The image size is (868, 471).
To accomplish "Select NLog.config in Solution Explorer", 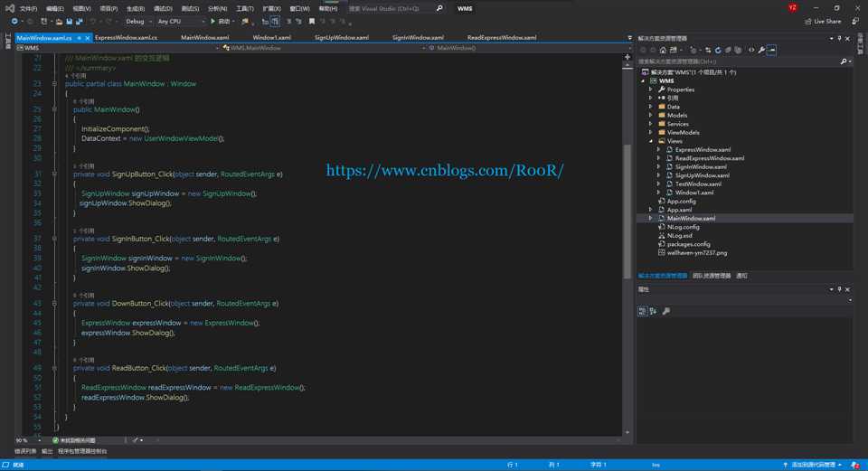I will click(x=684, y=227).
